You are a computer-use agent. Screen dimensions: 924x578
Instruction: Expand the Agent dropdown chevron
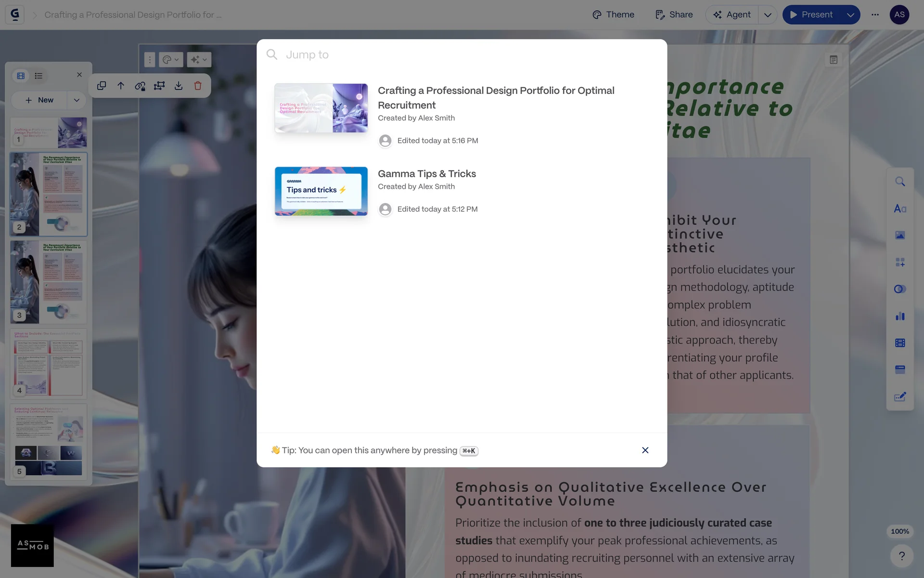[768, 15]
